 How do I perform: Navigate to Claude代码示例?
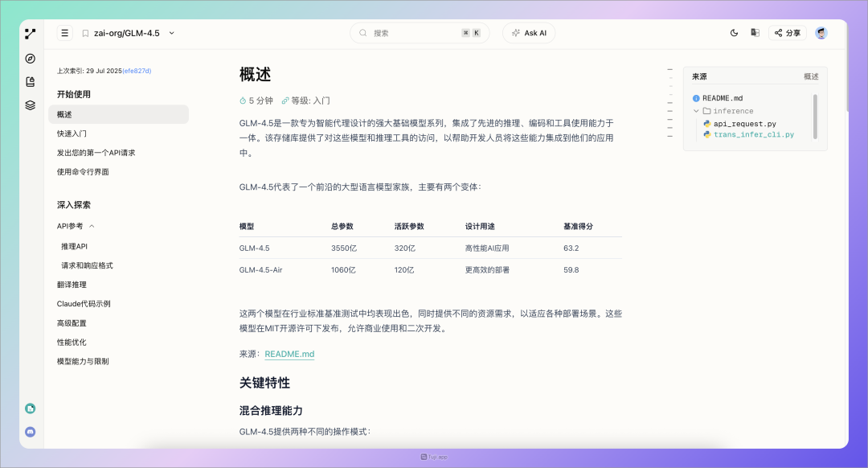pos(84,303)
